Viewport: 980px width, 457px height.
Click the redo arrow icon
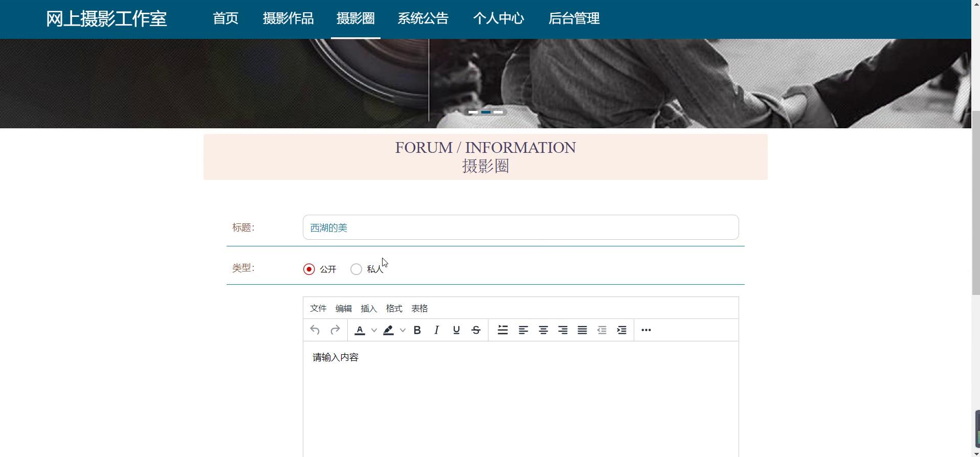click(x=335, y=330)
